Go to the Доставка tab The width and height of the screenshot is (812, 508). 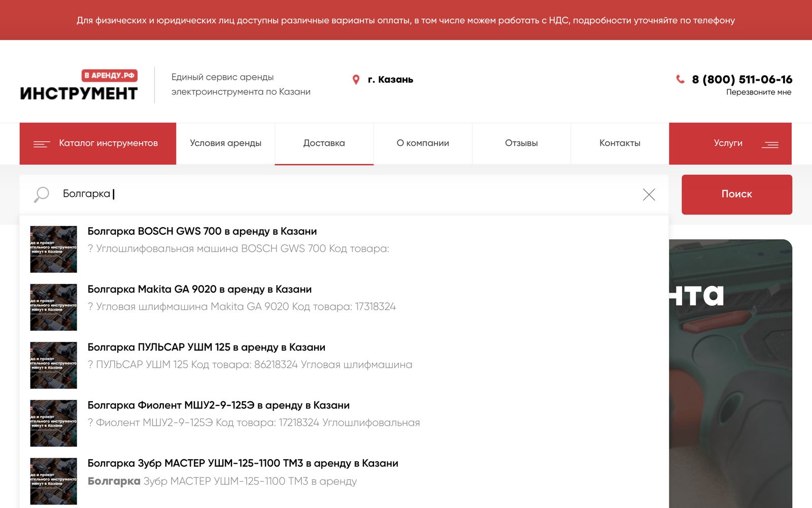point(324,143)
